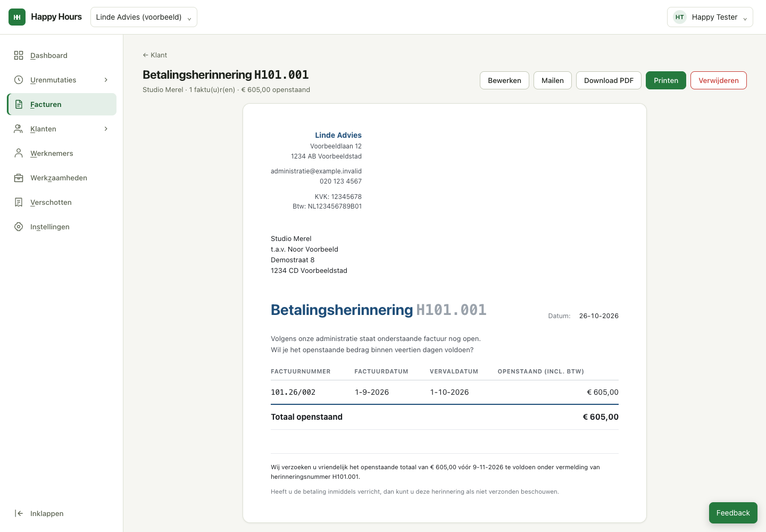
Task: Click the red Verwijderen button
Action: tap(719, 80)
